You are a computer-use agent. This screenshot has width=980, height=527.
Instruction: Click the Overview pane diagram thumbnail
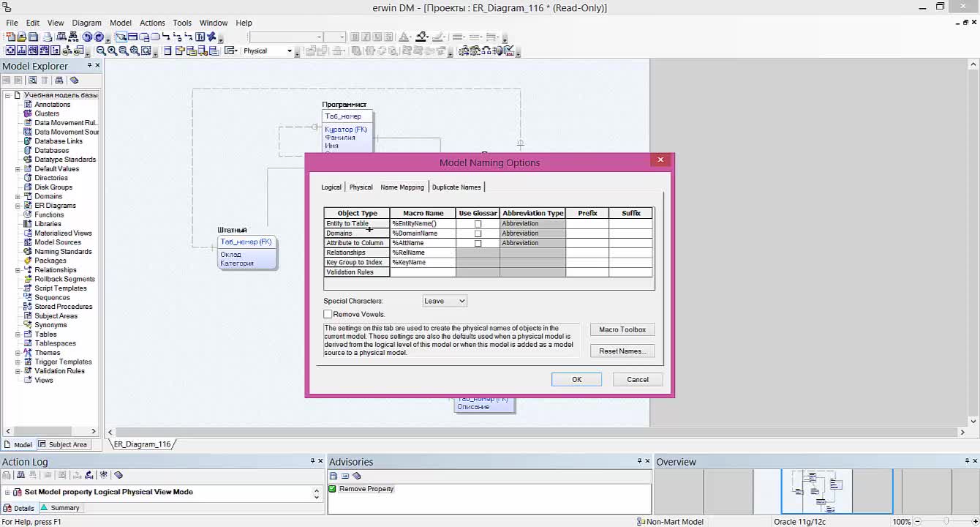(817, 490)
